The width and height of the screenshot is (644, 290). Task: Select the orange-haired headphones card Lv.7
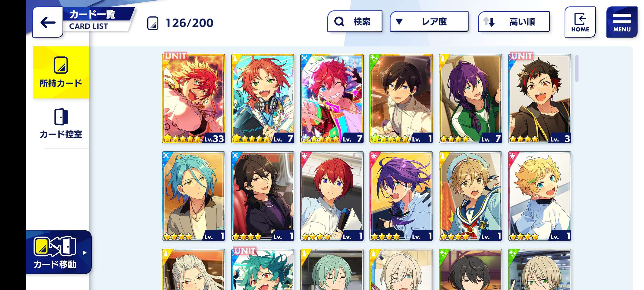click(263, 99)
